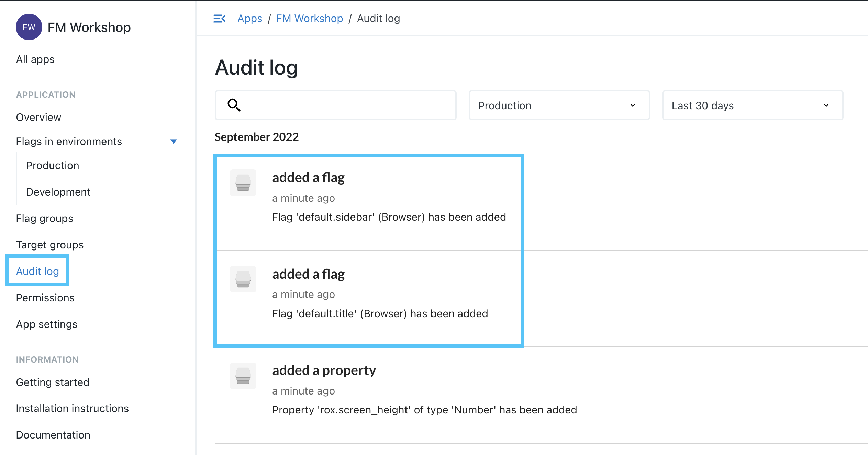The height and width of the screenshot is (455, 868).
Task: Click the hamburger menu icon
Action: pyautogui.click(x=220, y=19)
